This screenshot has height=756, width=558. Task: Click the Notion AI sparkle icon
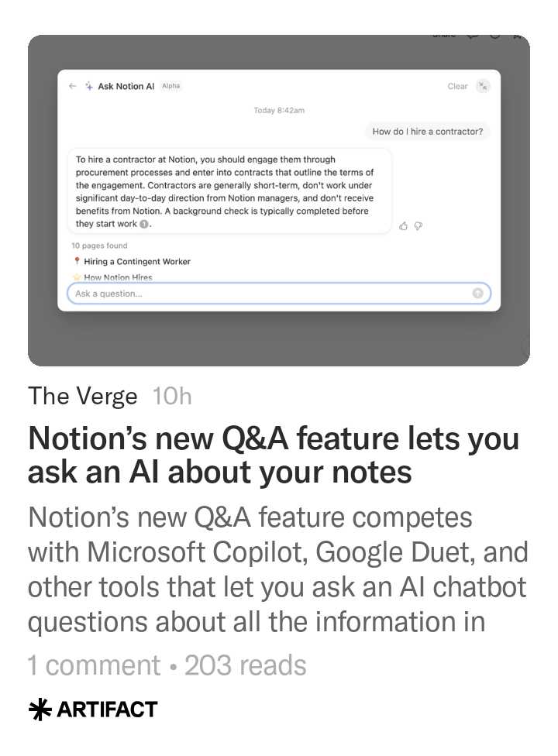pos(89,87)
